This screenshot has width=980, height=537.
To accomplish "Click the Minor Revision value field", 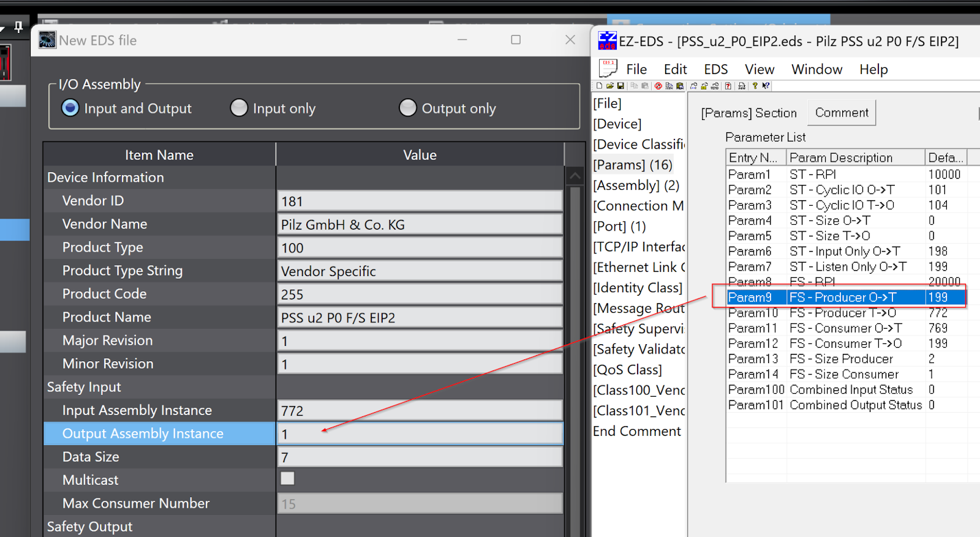I will click(420, 364).
